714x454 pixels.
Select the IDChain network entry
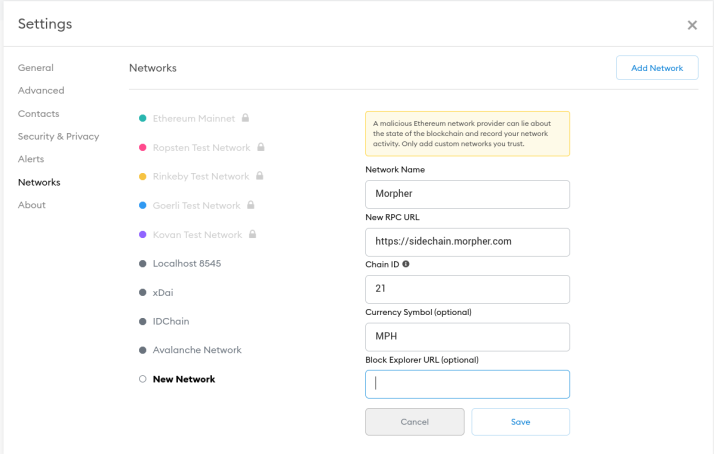(x=171, y=321)
